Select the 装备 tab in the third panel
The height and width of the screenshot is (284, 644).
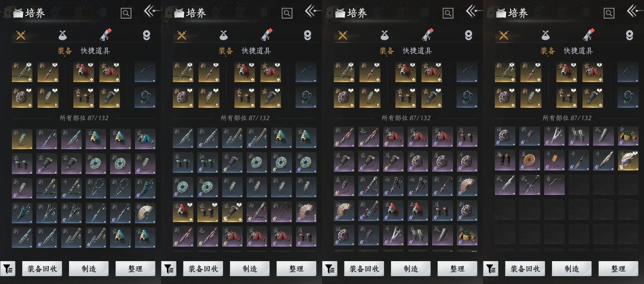[387, 51]
